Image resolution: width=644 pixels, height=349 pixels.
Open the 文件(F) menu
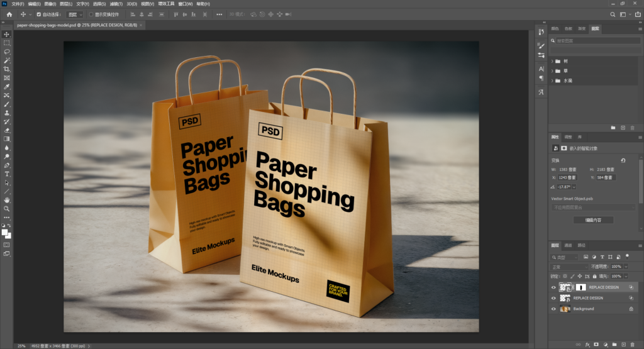click(x=18, y=4)
